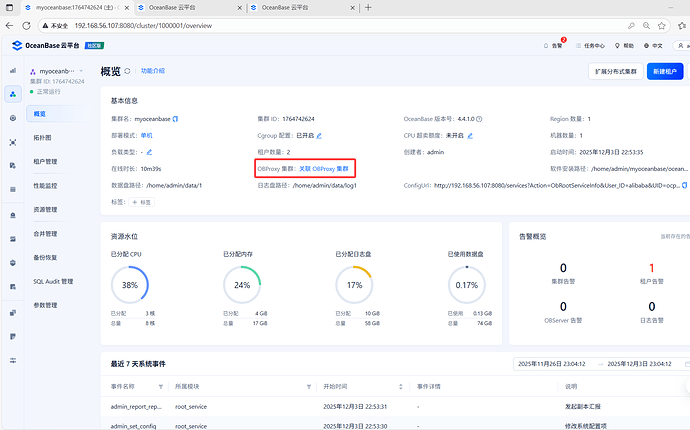This screenshot has width=690, height=430.
Task: Click the 扩展分布式集群 button
Action: [616, 72]
